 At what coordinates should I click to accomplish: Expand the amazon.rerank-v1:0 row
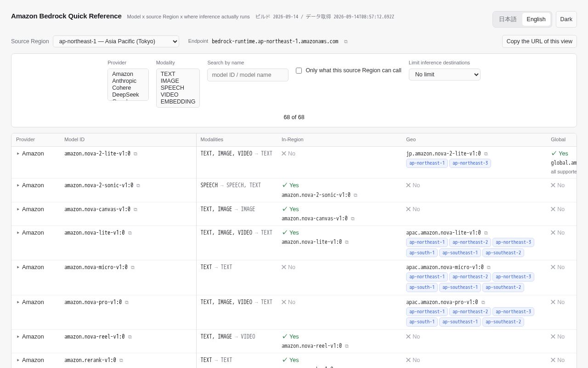pyautogui.click(x=18, y=360)
